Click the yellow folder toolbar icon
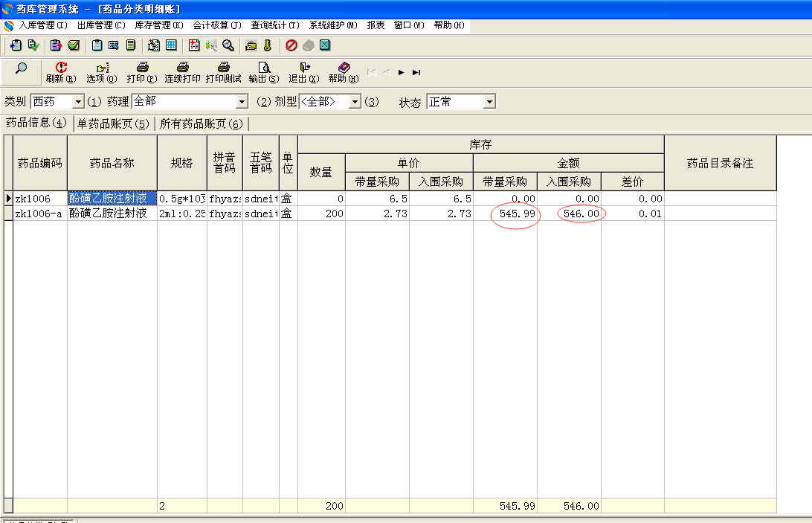 pos(251,45)
